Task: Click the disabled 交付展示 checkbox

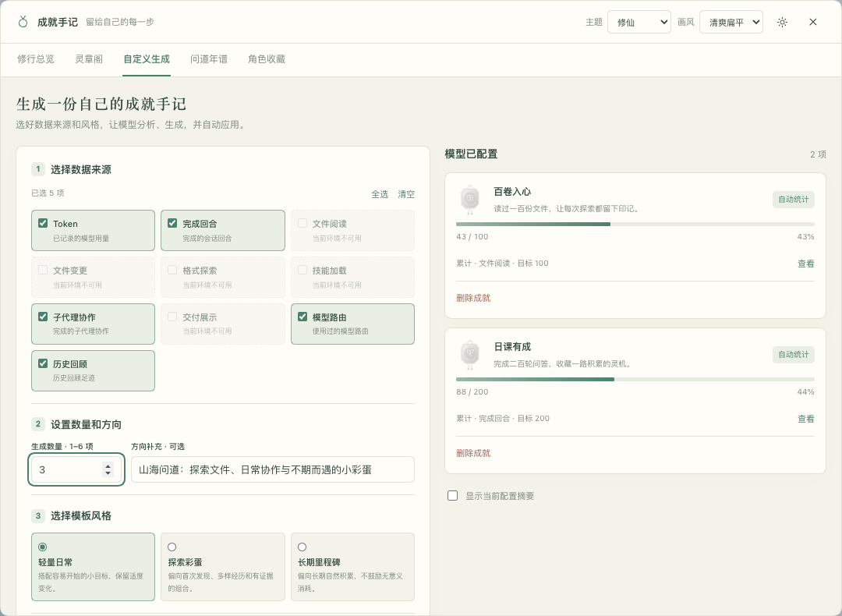Action: click(172, 317)
